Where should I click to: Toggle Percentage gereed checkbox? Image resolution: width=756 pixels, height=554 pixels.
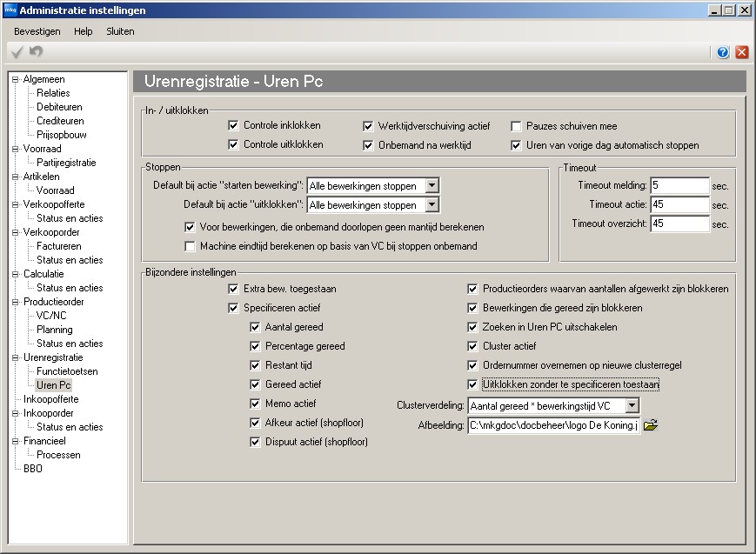pyautogui.click(x=255, y=346)
